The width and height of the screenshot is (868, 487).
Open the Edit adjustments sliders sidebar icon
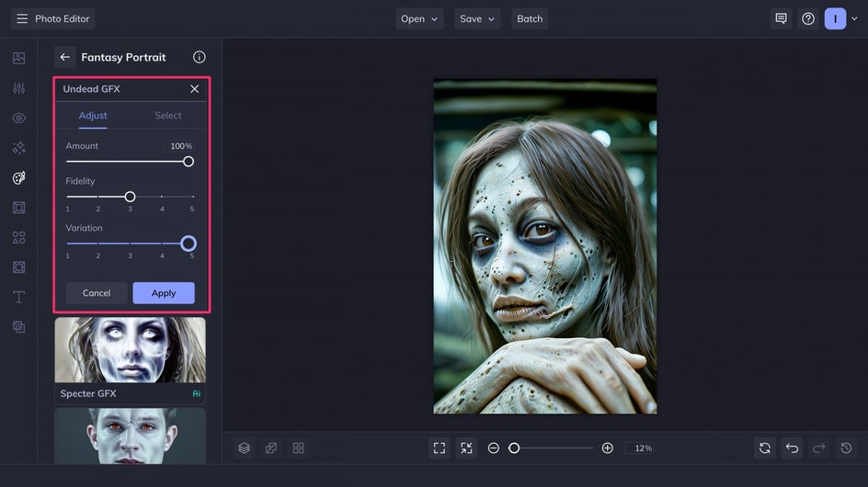(18, 88)
